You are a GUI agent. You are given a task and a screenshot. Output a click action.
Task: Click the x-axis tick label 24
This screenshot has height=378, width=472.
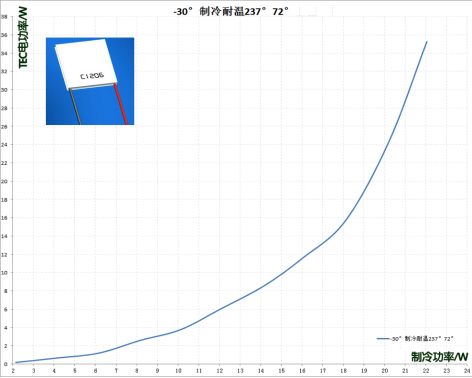point(467,371)
